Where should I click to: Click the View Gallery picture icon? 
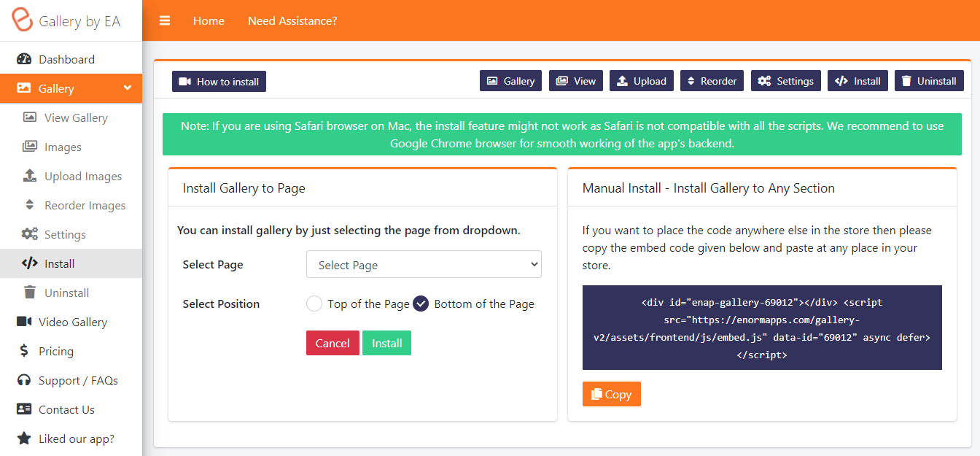(30, 117)
